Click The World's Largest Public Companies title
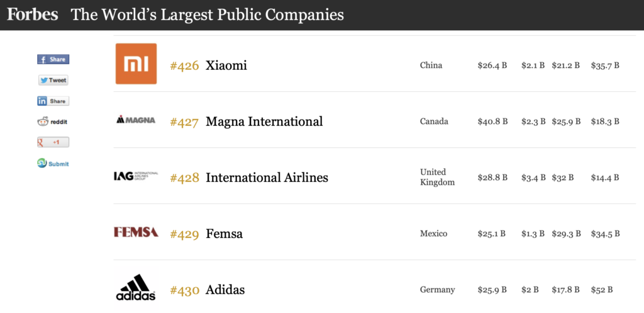Image resolution: width=644 pixels, height=313 pixels. 208,15
